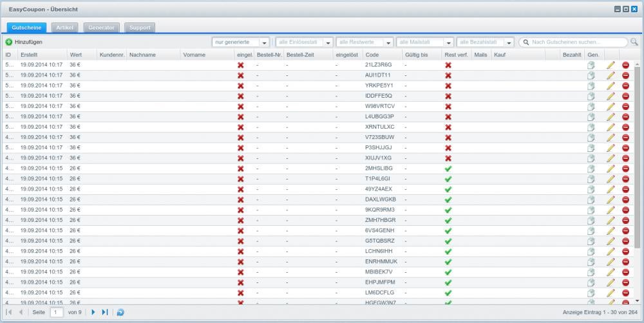Viewport: 644px width, 323px height.
Task: Sort by the Bezahlt column header
Action: [x=572, y=55]
